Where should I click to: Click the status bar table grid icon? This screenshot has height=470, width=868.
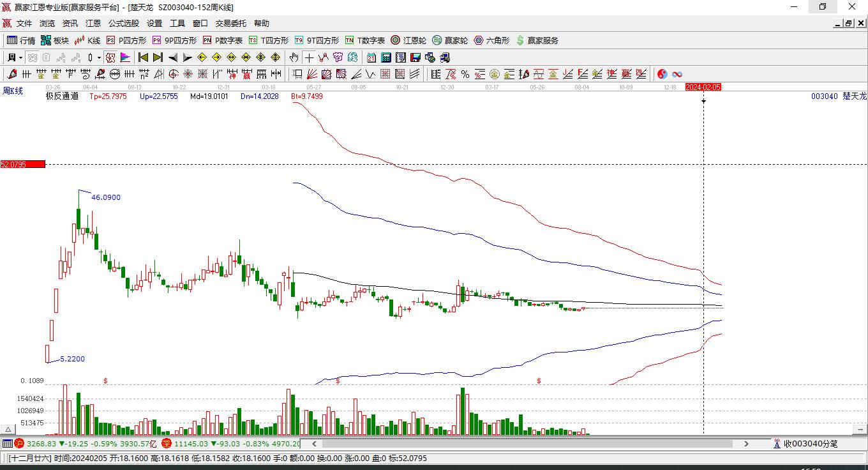7,443
